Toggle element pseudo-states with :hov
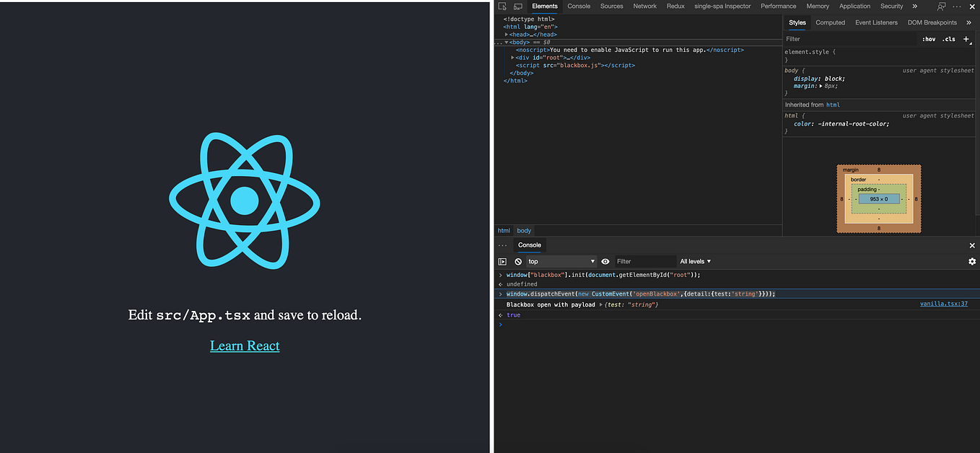Image resolution: width=980 pixels, height=453 pixels. tap(929, 39)
